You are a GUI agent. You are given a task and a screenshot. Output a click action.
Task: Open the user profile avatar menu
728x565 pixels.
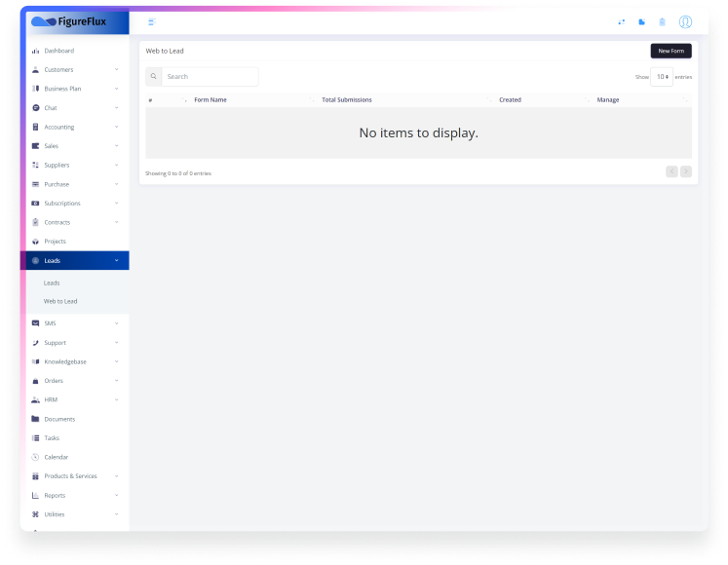coord(685,21)
